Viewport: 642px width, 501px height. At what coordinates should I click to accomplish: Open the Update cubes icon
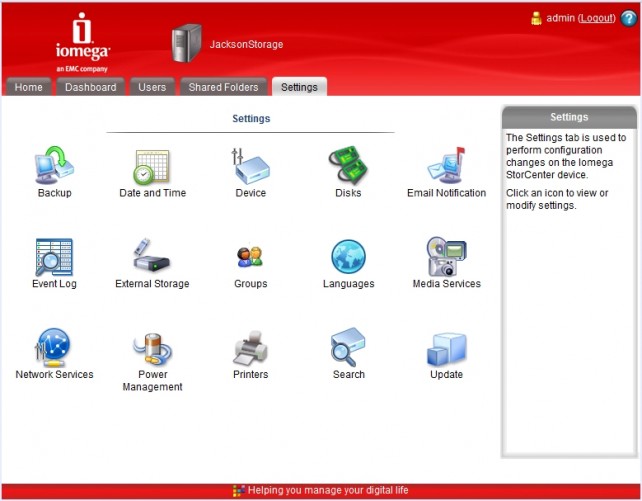(x=446, y=349)
